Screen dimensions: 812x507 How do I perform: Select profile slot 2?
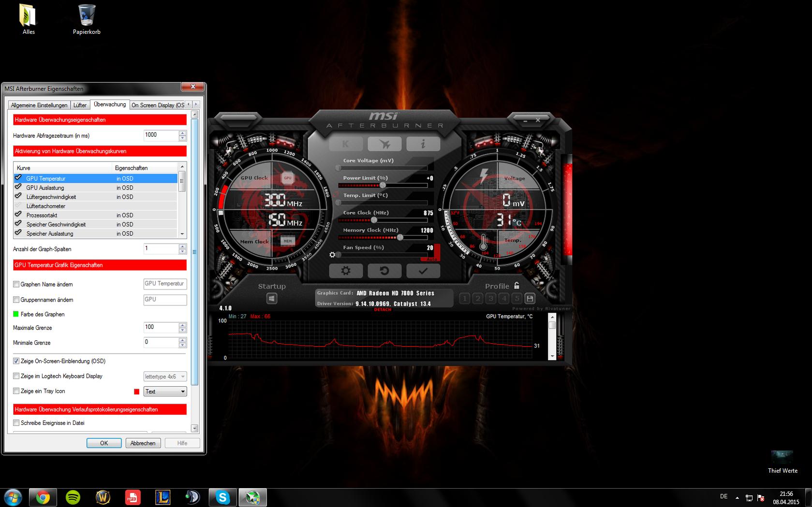pos(478,299)
